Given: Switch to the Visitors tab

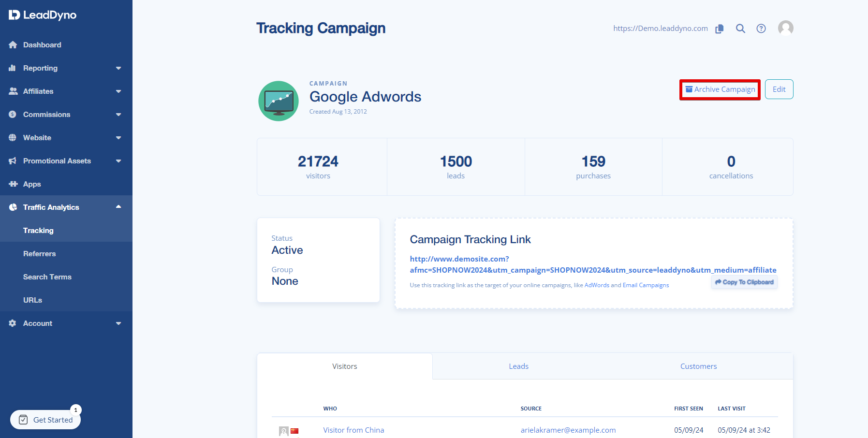Looking at the screenshot, I should tap(345, 366).
